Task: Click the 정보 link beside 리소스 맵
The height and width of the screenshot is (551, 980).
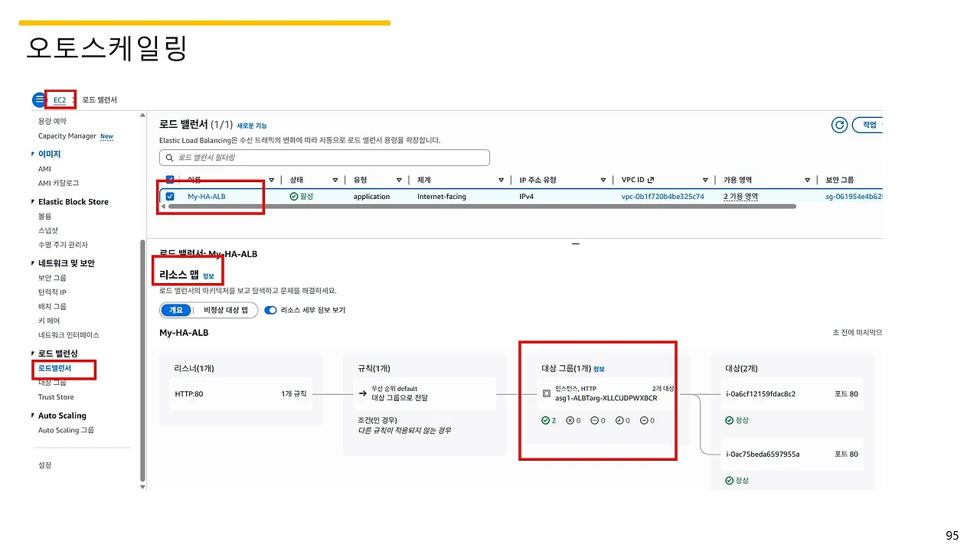Action: [x=209, y=275]
